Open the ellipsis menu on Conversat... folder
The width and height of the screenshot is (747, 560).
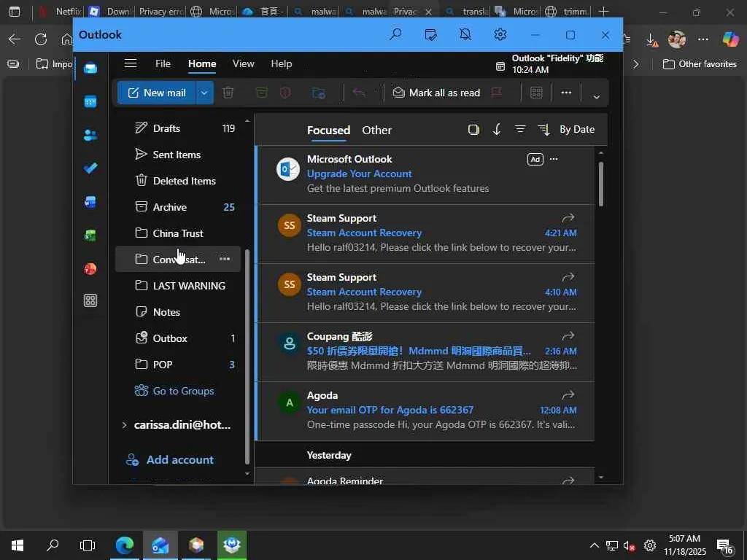coord(225,259)
